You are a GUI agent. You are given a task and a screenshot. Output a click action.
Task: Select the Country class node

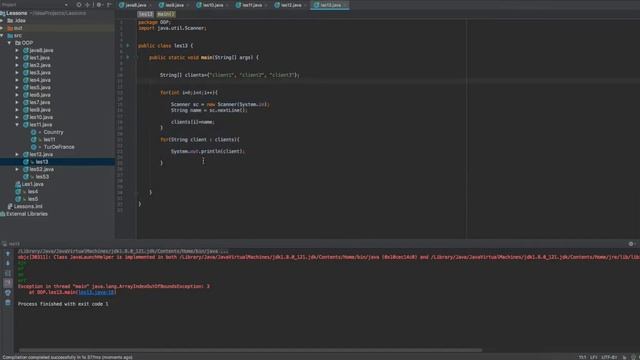pyautogui.click(x=53, y=132)
